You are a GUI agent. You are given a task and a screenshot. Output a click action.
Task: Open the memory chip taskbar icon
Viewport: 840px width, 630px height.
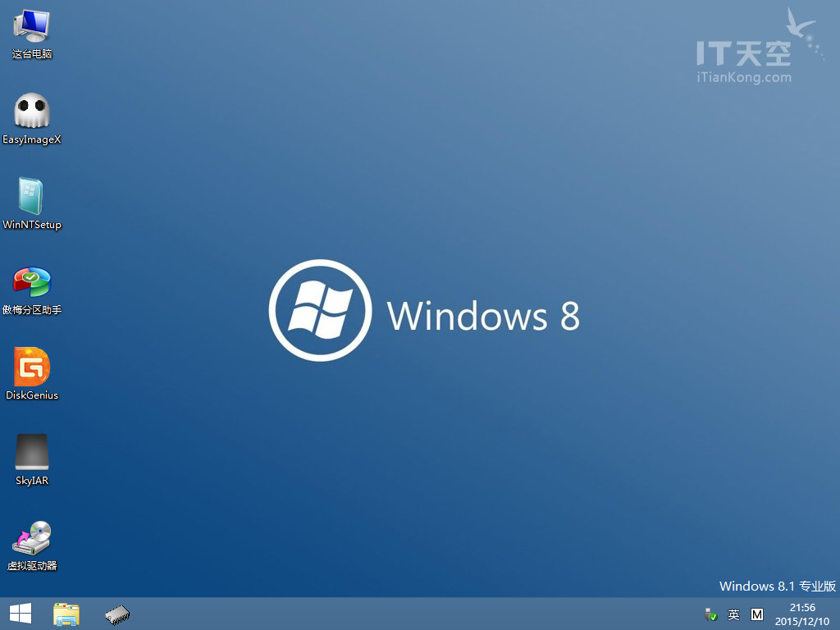pos(117,614)
